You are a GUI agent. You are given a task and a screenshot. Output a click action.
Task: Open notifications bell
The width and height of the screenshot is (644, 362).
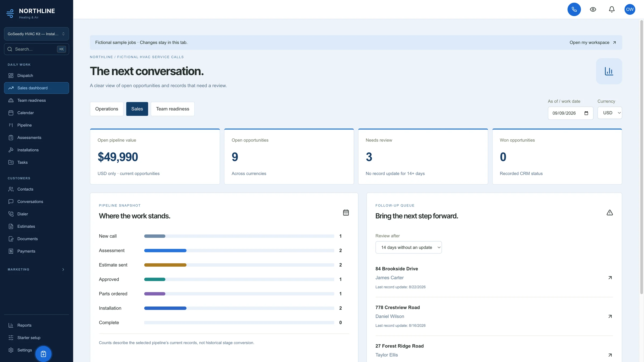pos(612,9)
